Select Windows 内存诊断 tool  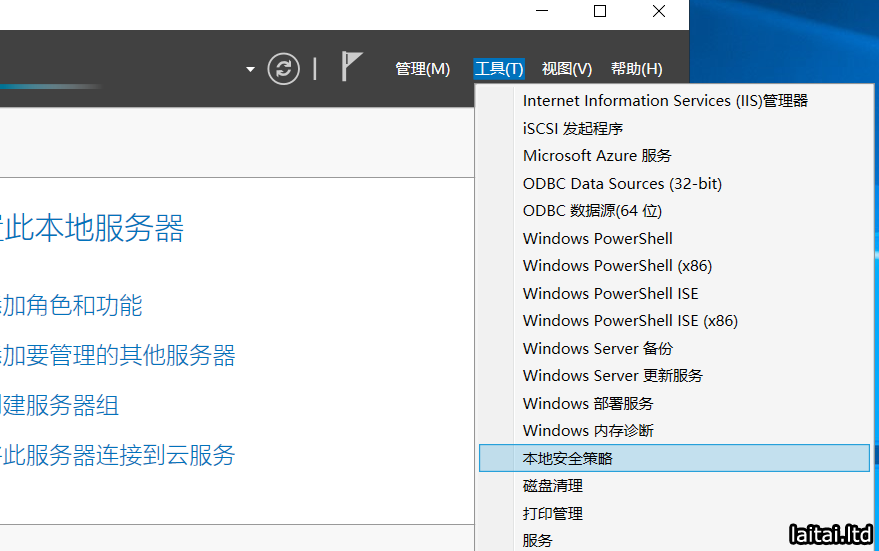pos(587,431)
